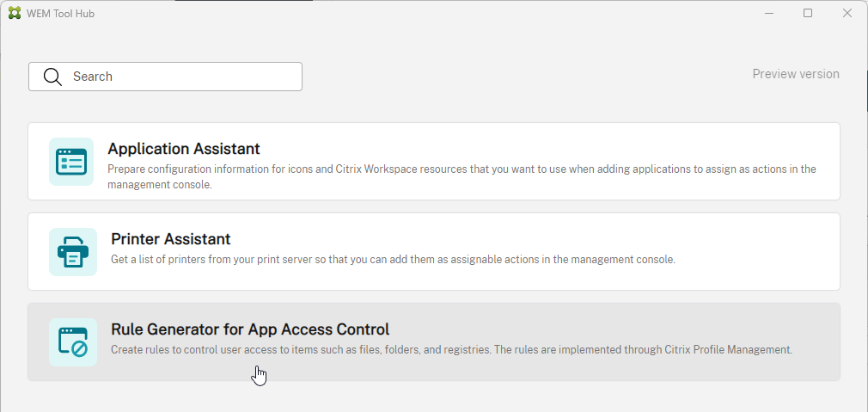The height and width of the screenshot is (412, 868).
Task: Click the Printer Assistant description text
Action: click(x=393, y=260)
